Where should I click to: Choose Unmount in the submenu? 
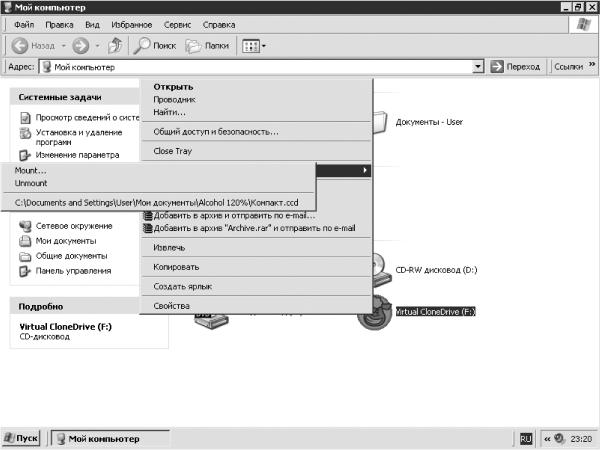158,183
